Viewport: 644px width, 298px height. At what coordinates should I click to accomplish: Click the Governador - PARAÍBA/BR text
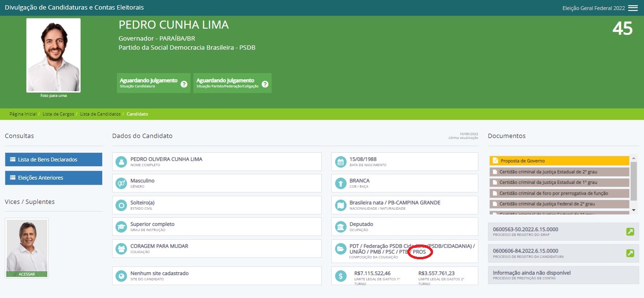[x=157, y=38]
